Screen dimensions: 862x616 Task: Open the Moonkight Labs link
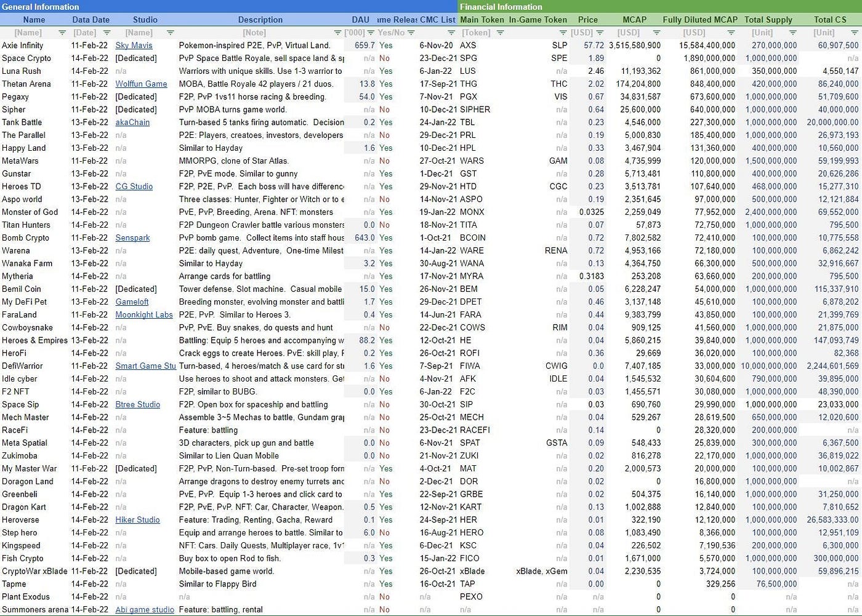pos(144,314)
